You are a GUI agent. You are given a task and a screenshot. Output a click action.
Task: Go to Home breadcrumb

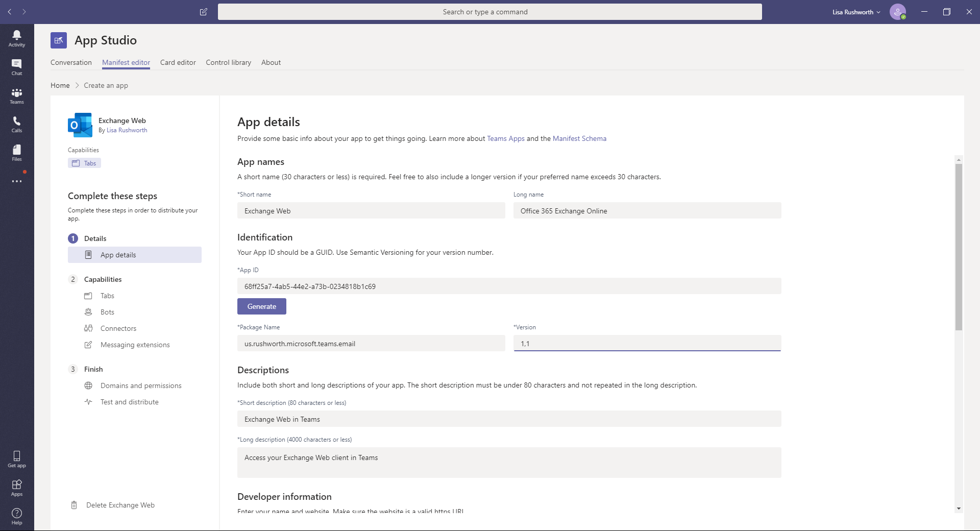click(60, 85)
